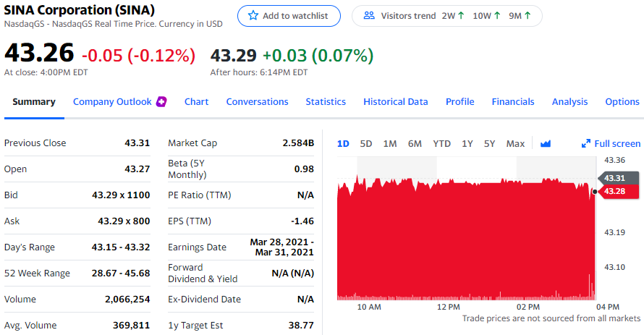Click the green arrow next to 9M
The height and width of the screenshot is (335, 644).
pyautogui.click(x=528, y=16)
